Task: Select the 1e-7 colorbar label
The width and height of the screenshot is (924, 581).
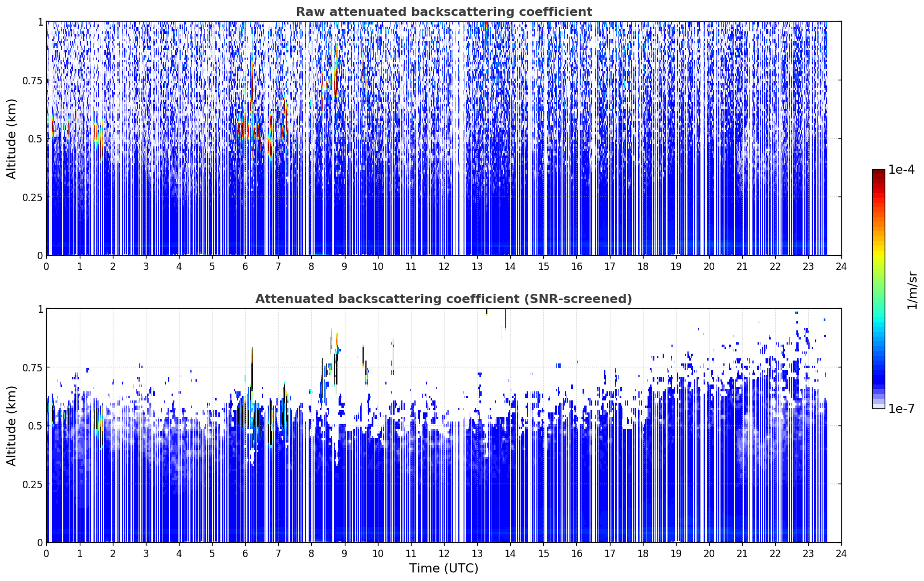Action: (902, 408)
